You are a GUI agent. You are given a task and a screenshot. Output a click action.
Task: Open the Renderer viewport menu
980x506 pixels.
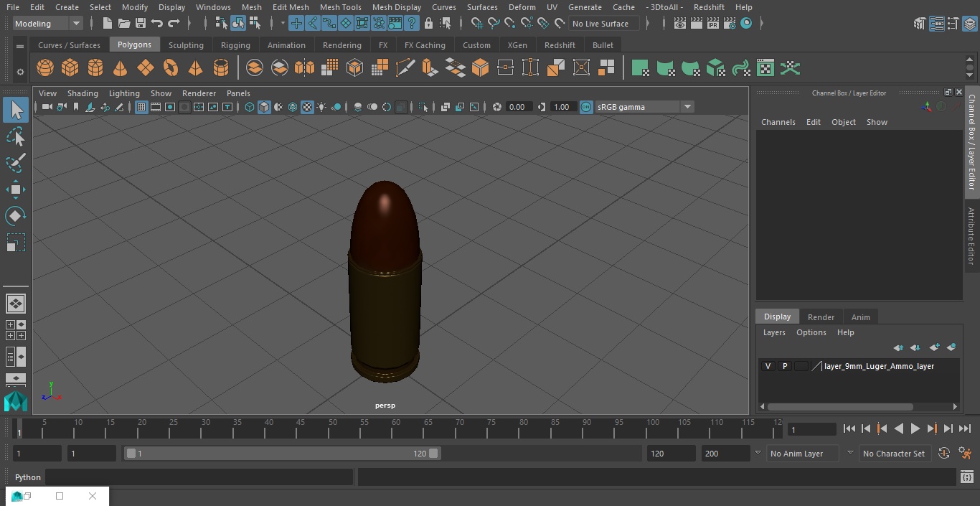pyautogui.click(x=199, y=93)
